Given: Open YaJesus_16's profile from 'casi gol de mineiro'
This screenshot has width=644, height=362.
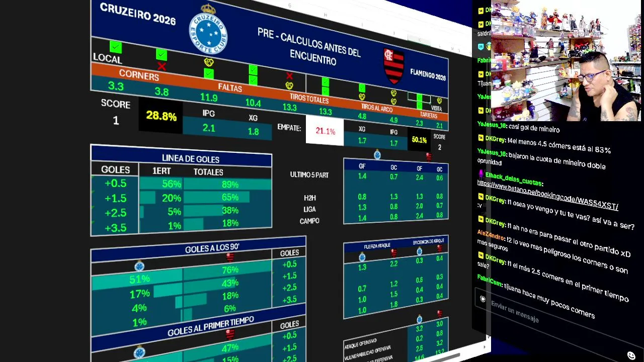Looking at the screenshot, I should pyautogui.click(x=492, y=125).
